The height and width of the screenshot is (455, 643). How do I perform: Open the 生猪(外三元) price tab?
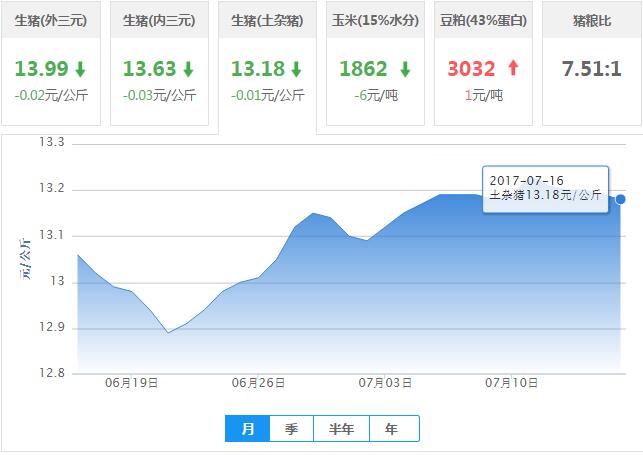coord(51,20)
